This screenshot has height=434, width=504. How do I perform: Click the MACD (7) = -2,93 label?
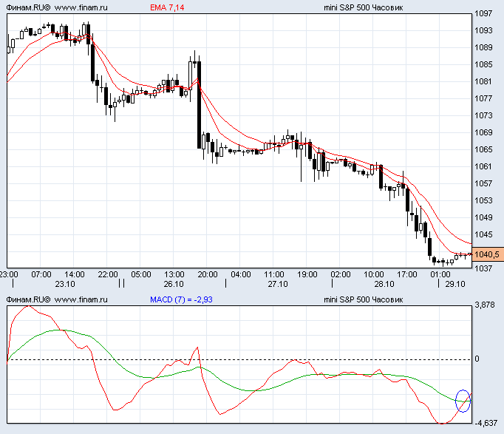181,299
